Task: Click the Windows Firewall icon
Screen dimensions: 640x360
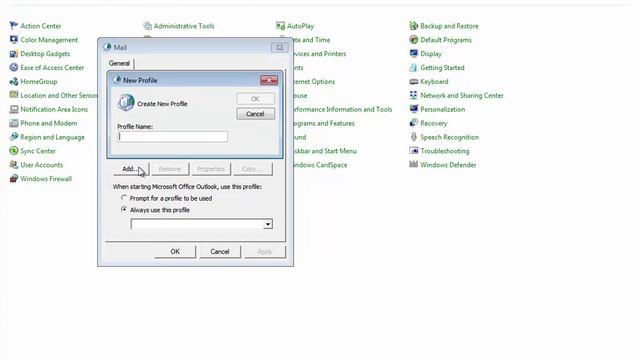Action: [x=13, y=178]
